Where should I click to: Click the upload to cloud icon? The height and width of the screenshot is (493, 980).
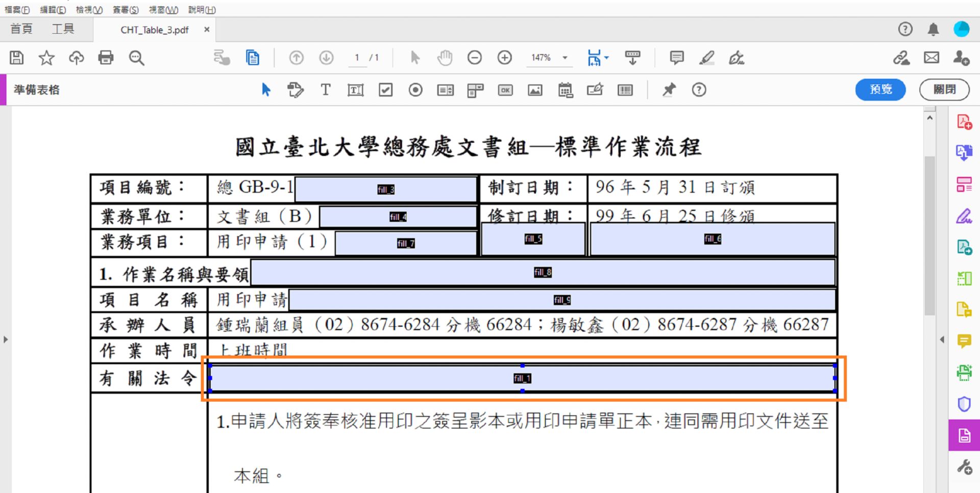(77, 58)
